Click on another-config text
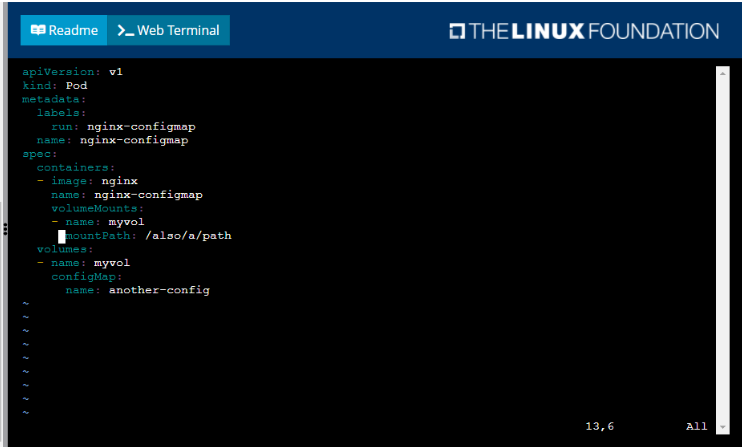 pyautogui.click(x=159, y=290)
